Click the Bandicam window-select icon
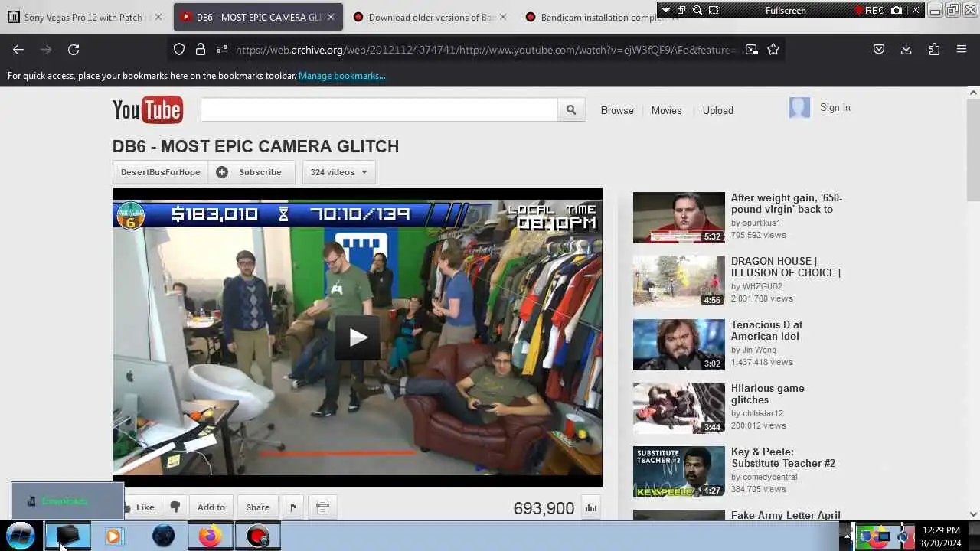Image resolution: width=980 pixels, height=551 pixels. pos(681,10)
